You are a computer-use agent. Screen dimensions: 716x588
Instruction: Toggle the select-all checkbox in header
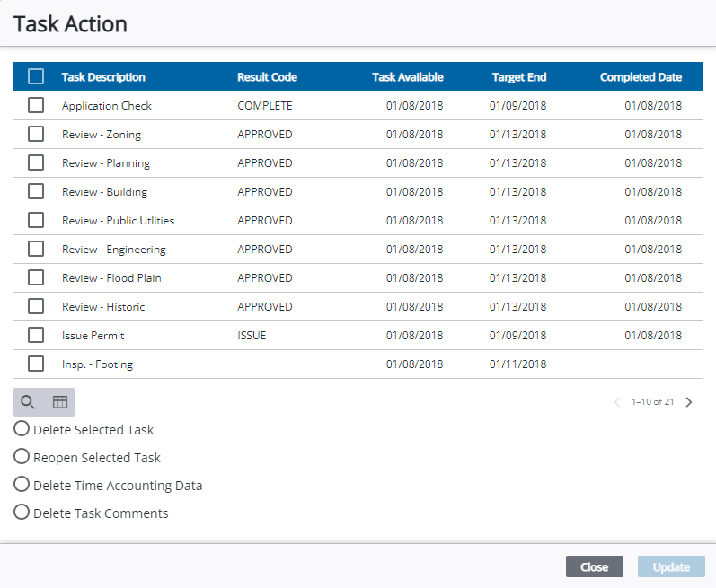[x=36, y=77]
